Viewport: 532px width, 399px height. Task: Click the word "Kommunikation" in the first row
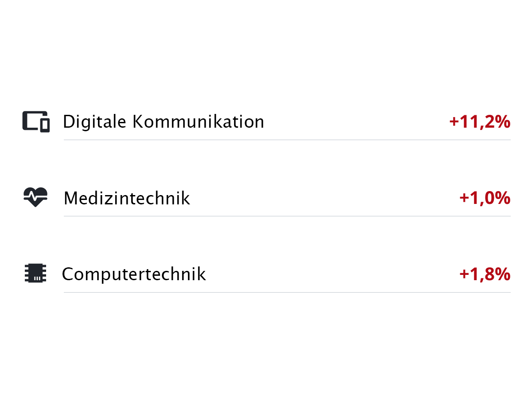pos(198,122)
